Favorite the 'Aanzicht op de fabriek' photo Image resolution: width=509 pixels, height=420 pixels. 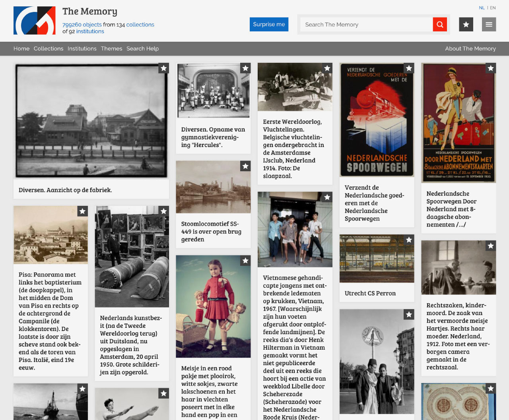(x=163, y=68)
